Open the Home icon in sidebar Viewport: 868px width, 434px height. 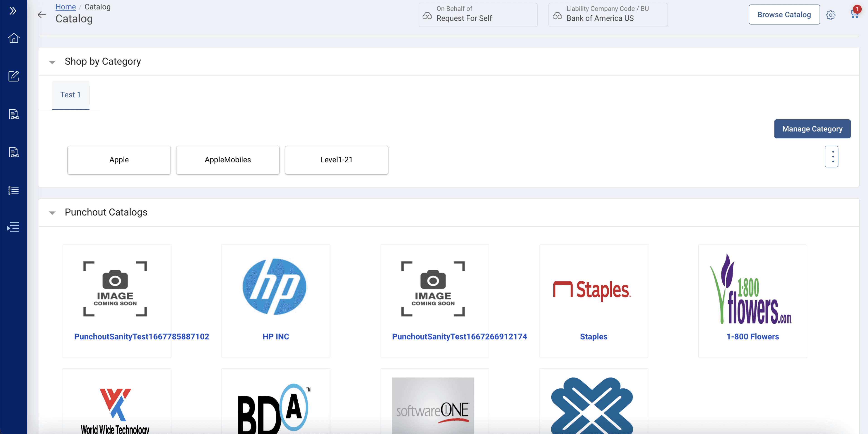(x=14, y=38)
